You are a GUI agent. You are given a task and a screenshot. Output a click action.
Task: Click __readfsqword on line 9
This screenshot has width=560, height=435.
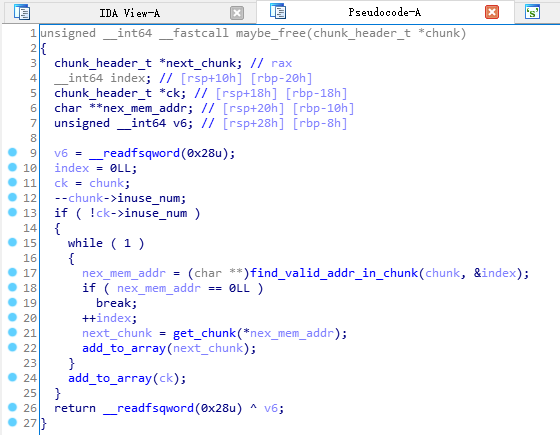135,153
